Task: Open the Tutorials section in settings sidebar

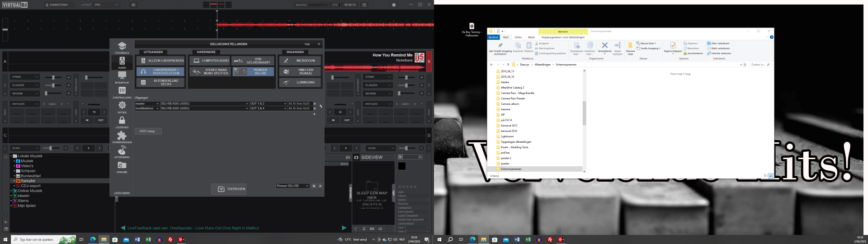Action: pyautogui.click(x=122, y=47)
